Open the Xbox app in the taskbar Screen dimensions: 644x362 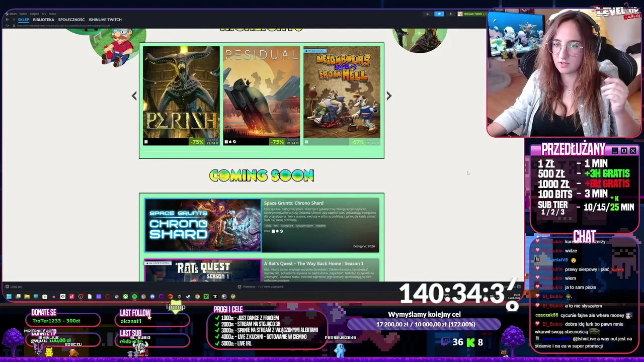[125, 297]
